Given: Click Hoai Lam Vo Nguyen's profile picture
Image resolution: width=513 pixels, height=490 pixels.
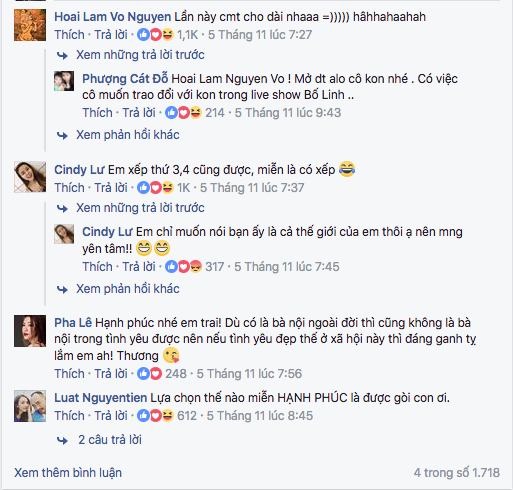Looking at the screenshot, I should (x=30, y=25).
